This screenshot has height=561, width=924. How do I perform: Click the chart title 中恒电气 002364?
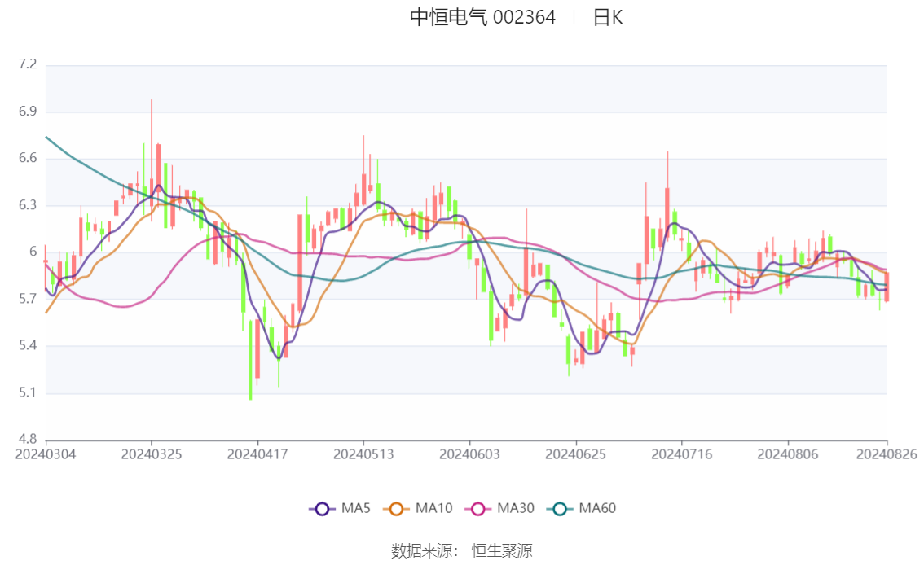(x=482, y=17)
